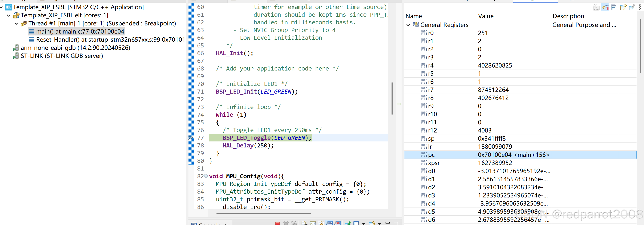
Task: Click the Thread #1 icon
Action: 24,24
